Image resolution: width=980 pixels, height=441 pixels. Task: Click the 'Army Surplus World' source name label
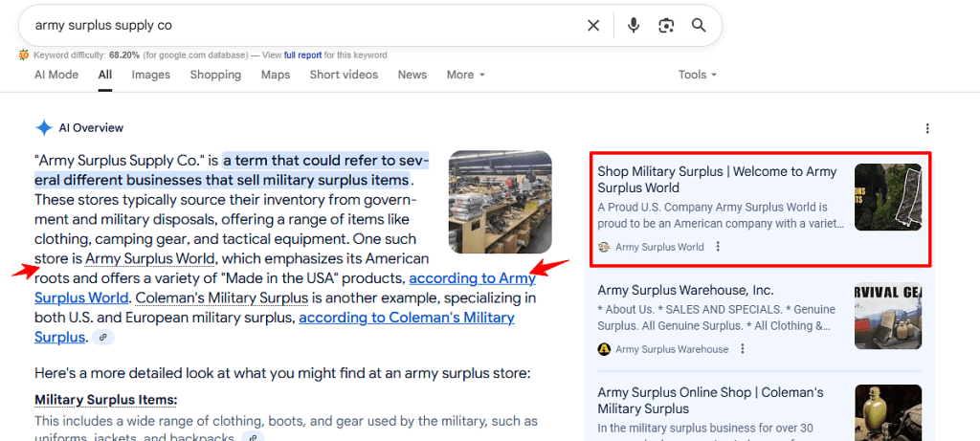coord(659,247)
